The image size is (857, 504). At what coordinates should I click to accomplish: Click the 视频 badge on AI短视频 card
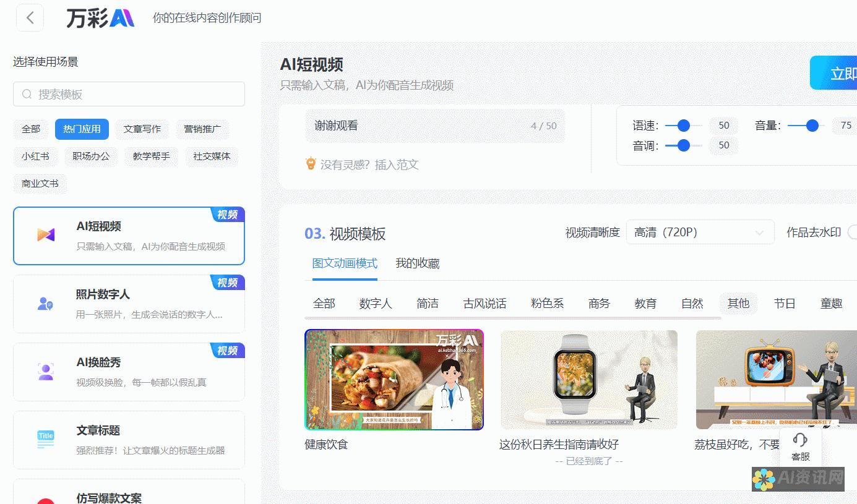(x=228, y=215)
